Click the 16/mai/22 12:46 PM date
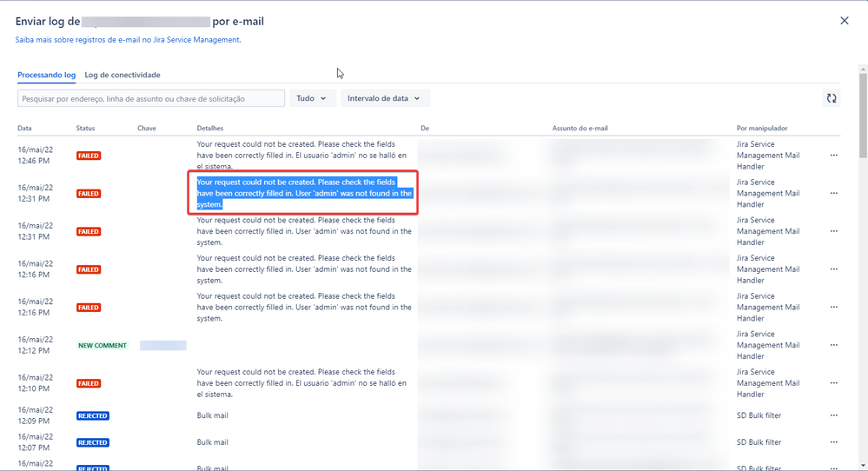 tap(35, 156)
